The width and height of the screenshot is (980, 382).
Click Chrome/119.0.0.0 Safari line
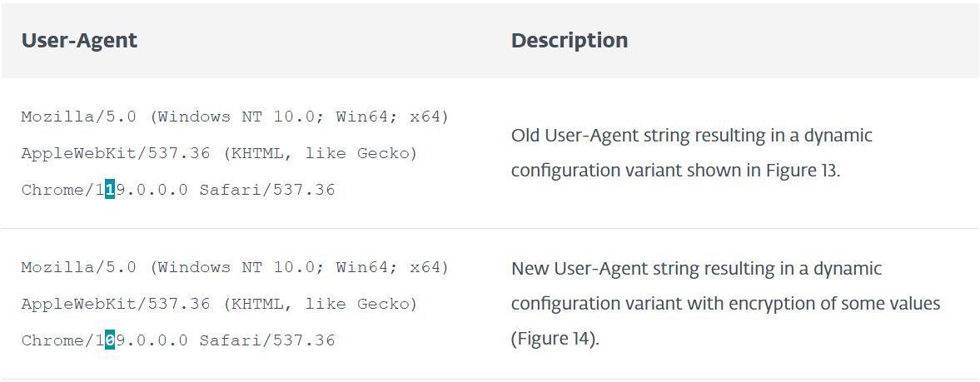click(178, 190)
